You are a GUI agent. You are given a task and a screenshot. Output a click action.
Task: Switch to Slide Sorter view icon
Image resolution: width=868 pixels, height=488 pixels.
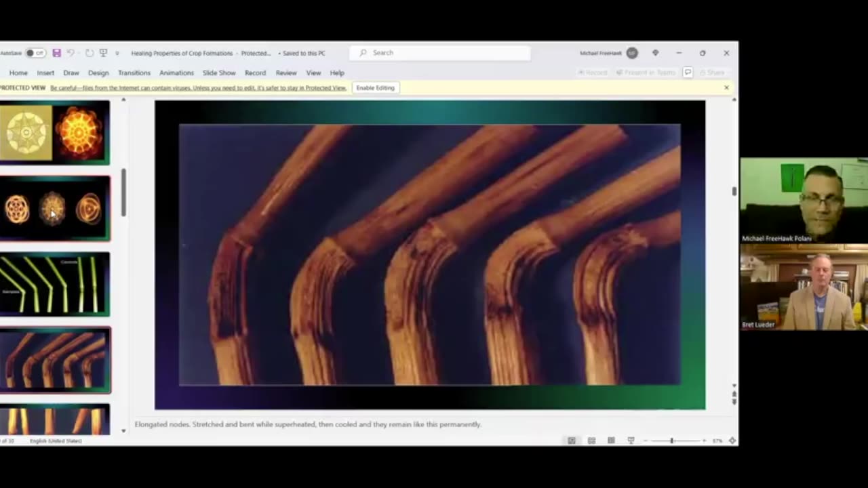coord(591,441)
